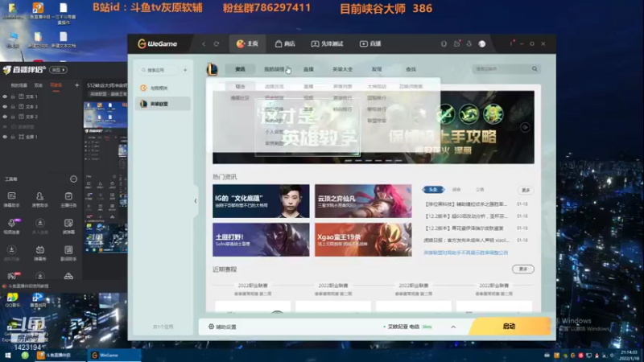Open WeGame's more options menu icon
The height and width of the screenshot is (362, 644).
tap(511, 43)
